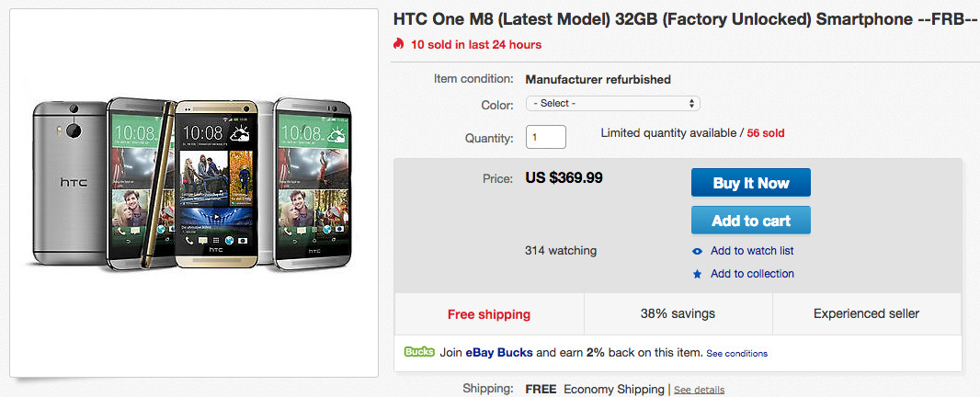Select the 38% savings cell
Image resolution: width=980 pixels, height=397 pixels.
tap(678, 314)
